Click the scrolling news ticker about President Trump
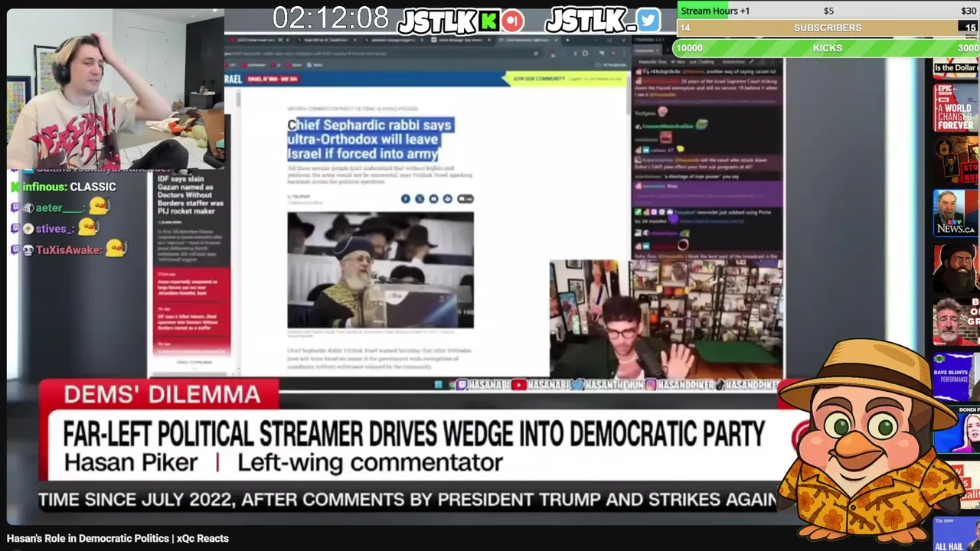980x551 pixels. tap(407, 500)
